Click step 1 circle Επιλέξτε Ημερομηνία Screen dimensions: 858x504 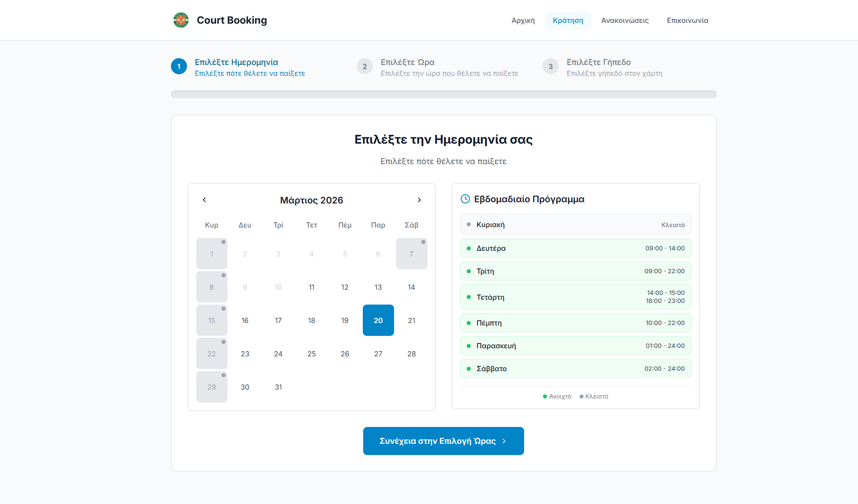point(179,67)
